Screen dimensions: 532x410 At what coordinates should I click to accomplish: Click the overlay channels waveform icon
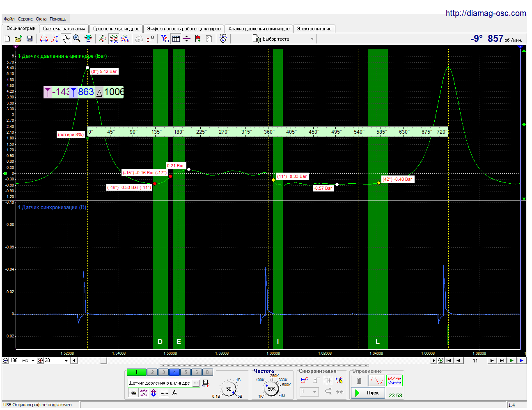pyautogui.click(x=103, y=39)
